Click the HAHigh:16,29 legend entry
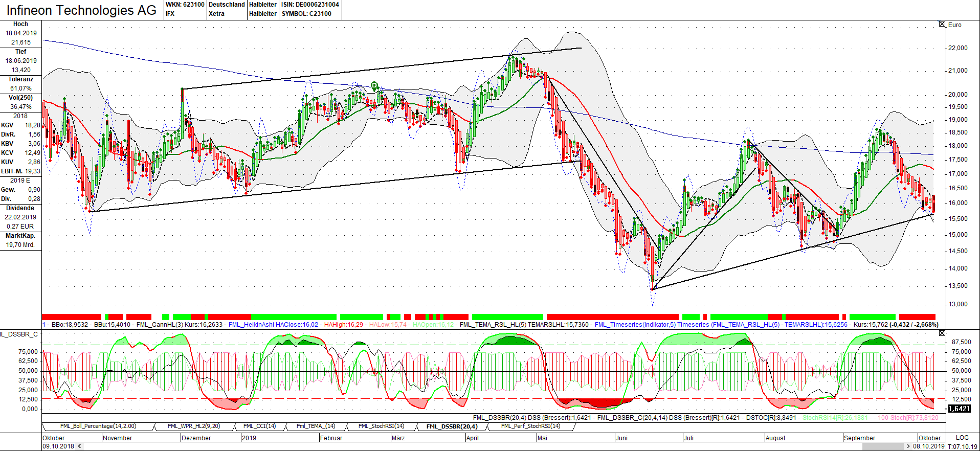The width and height of the screenshot is (980, 451). pos(344,325)
